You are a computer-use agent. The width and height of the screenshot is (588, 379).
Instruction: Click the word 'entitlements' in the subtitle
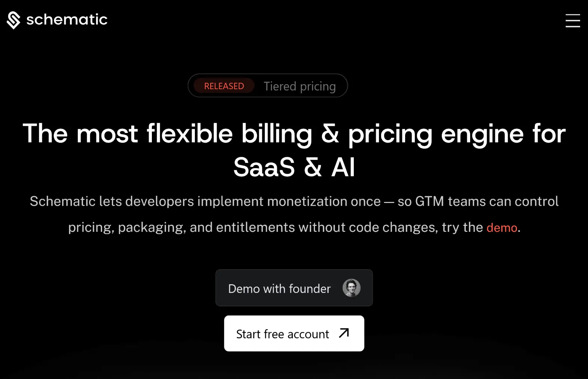pos(255,227)
